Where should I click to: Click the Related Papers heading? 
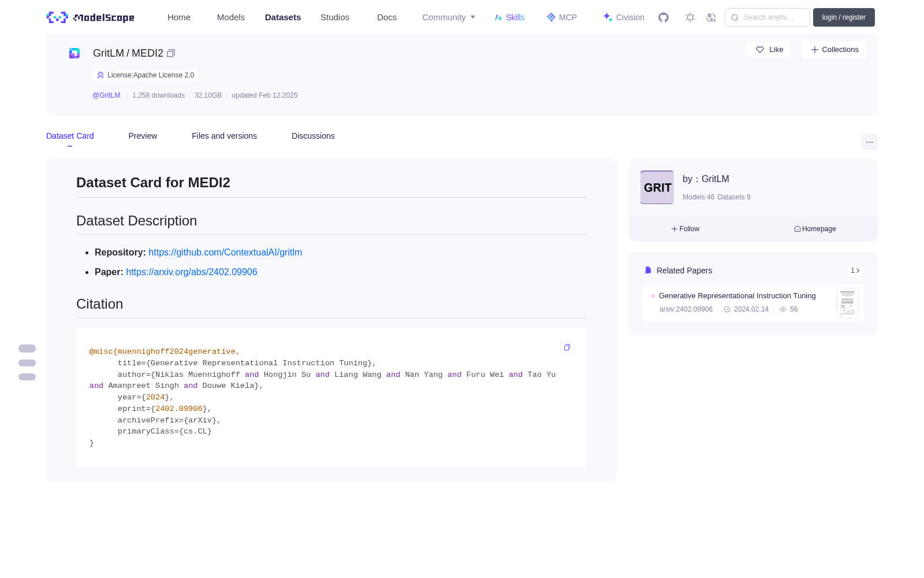(x=684, y=271)
